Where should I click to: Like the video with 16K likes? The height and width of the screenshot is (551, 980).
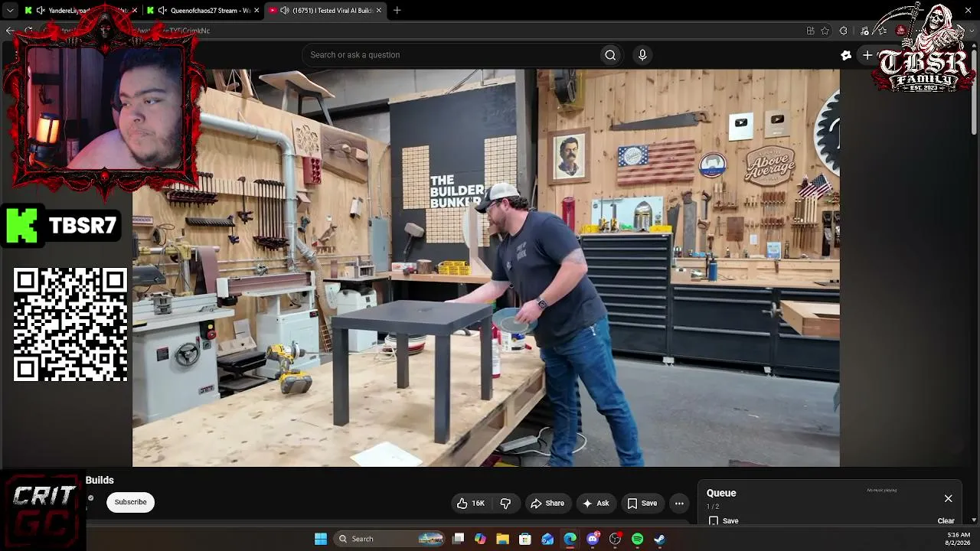pyautogui.click(x=471, y=503)
